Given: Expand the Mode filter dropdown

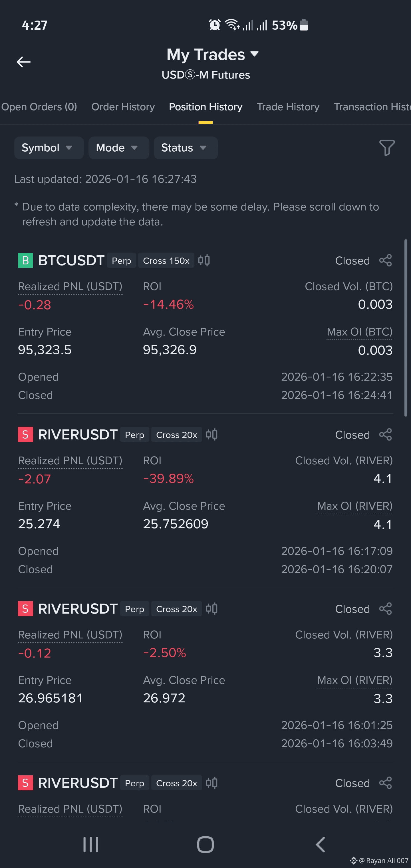Looking at the screenshot, I should (118, 148).
